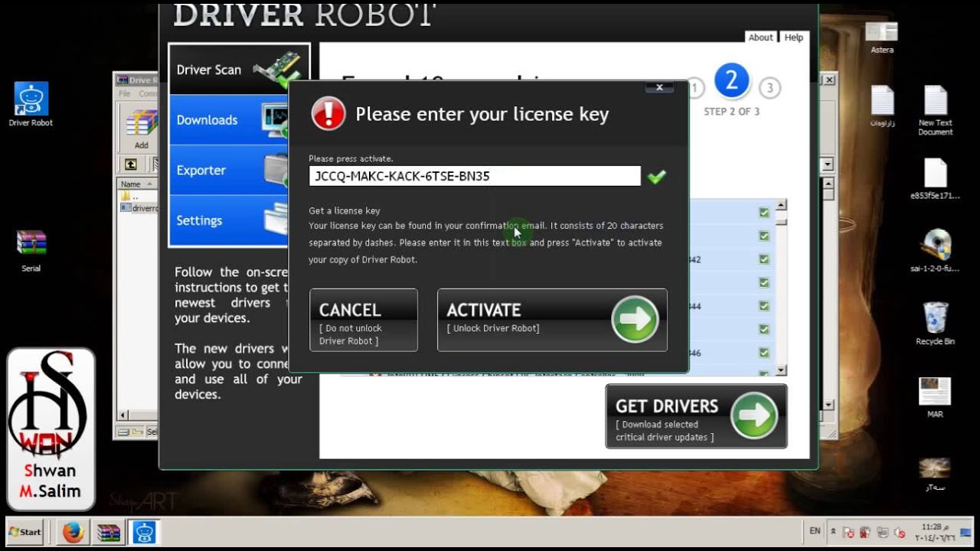Viewport: 980px width, 551px height.
Task: Click driver list scrollbar down arrow
Action: [781, 370]
